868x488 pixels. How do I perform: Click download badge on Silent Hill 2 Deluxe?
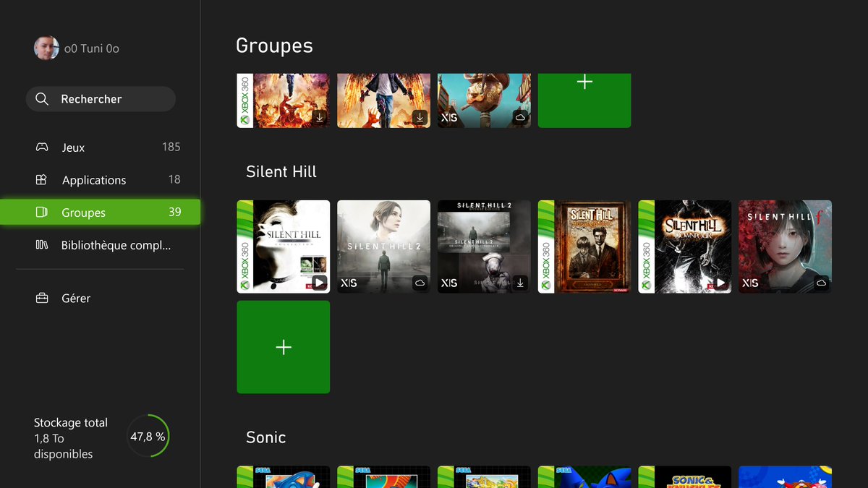click(x=521, y=283)
